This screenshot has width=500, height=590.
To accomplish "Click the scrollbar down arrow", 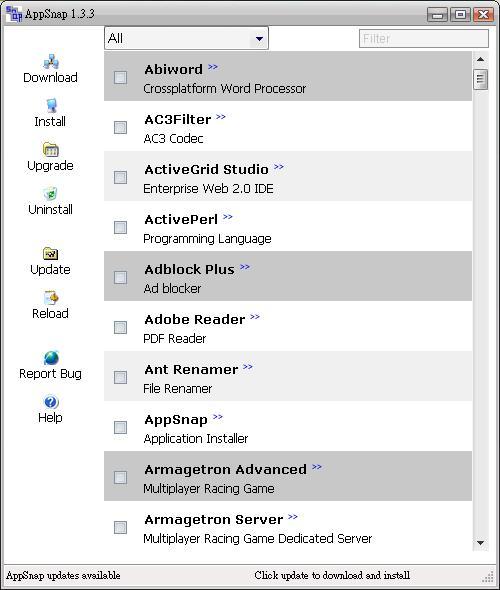I will click(x=480, y=543).
